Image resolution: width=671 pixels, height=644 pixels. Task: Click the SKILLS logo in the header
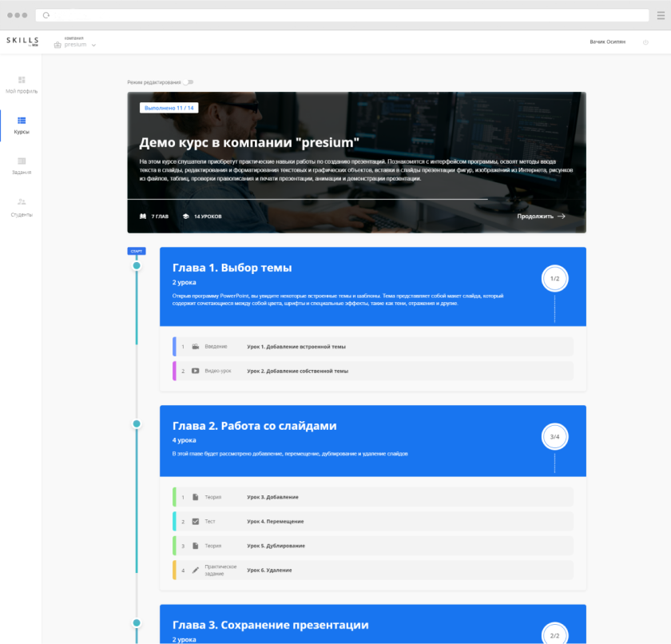tap(22, 41)
